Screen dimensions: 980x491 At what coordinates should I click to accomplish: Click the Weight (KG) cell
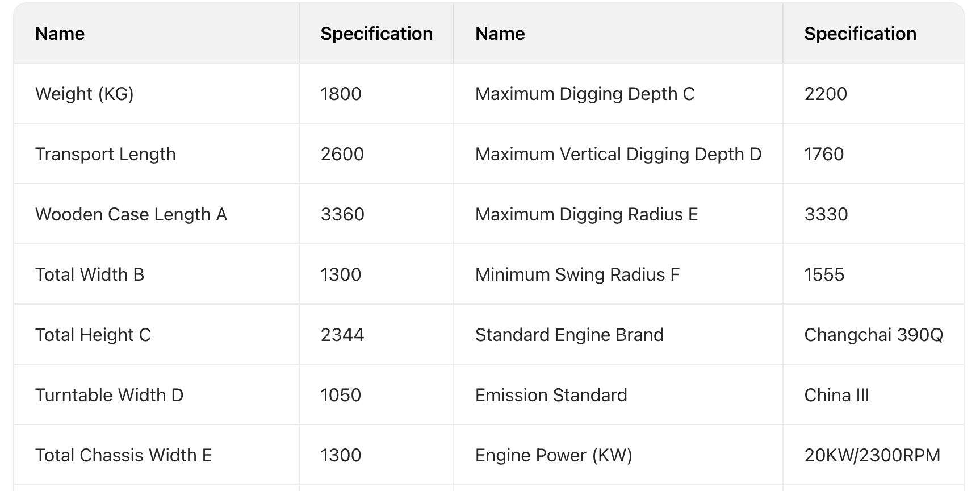pyautogui.click(x=85, y=94)
